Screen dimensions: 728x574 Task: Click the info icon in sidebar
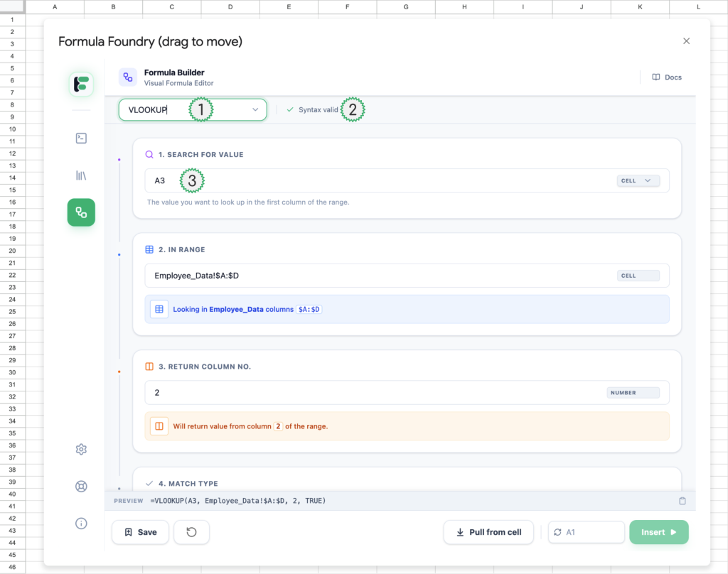coord(81,524)
